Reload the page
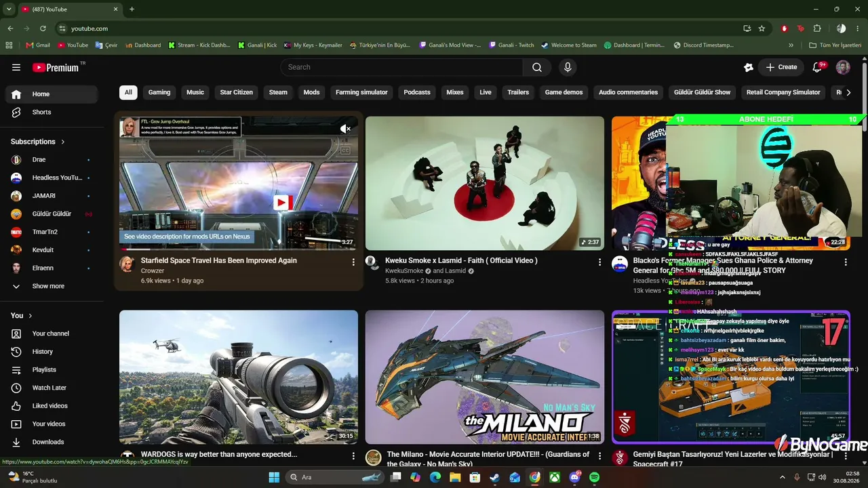The height and width of the screenshot is (488, 868). pos(43,28)
